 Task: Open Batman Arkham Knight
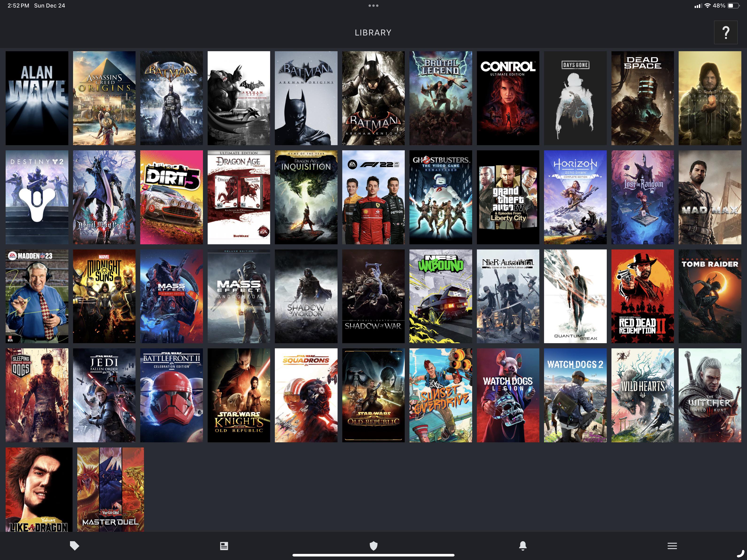point(373,98)
